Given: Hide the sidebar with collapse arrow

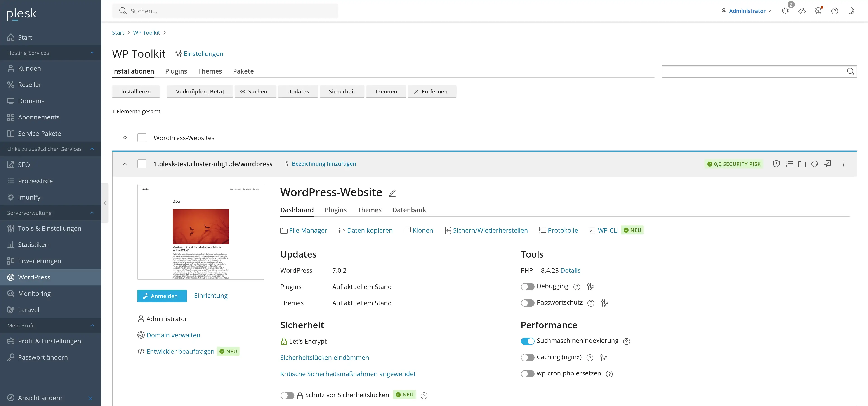Looking at the screenshot, I should 104,203.
